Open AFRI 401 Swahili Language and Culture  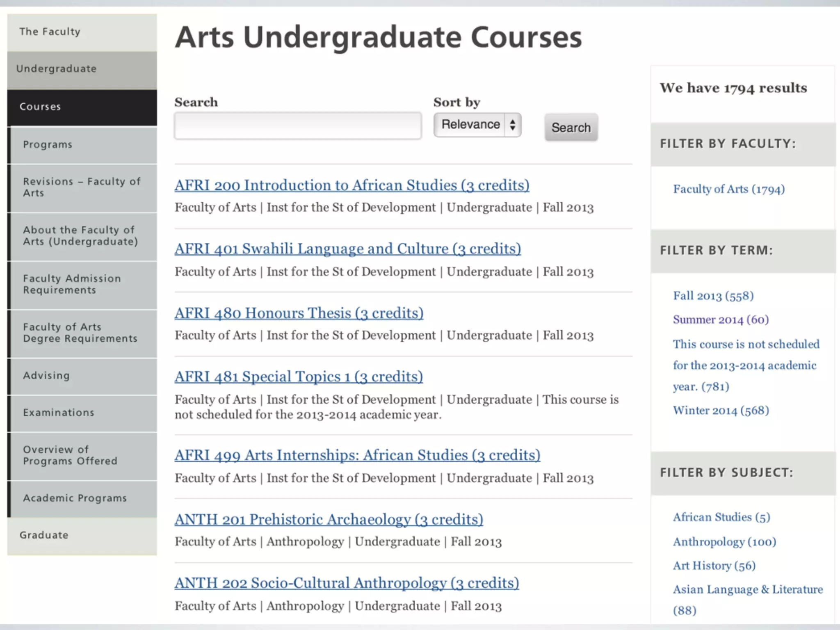point(347,249)
